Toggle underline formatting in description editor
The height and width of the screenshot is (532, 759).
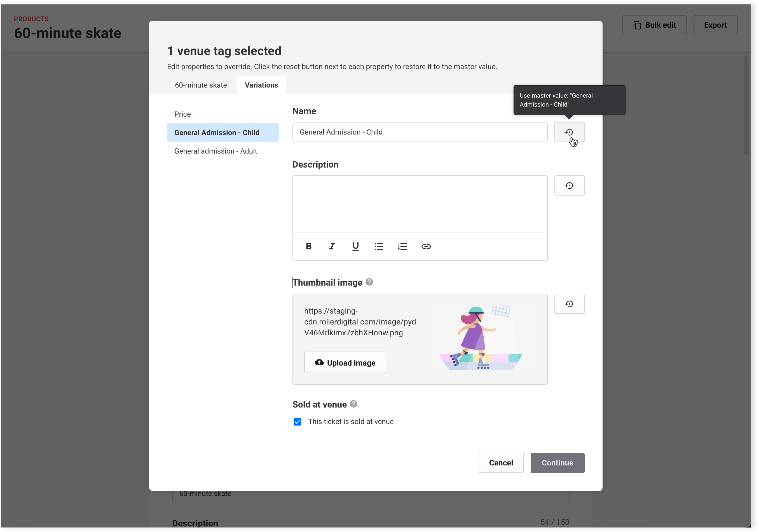point(355,246)
